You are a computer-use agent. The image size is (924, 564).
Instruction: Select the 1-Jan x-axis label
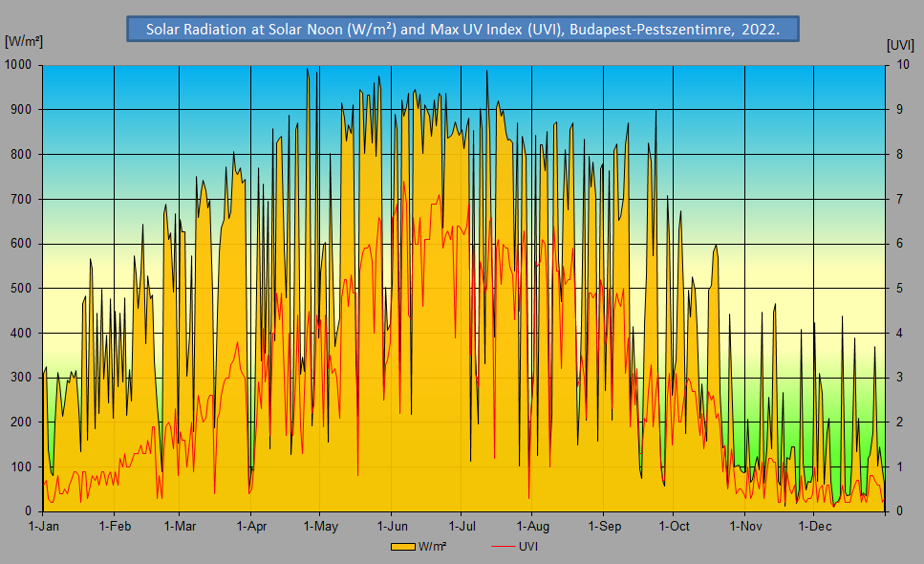tap(44, 526)
